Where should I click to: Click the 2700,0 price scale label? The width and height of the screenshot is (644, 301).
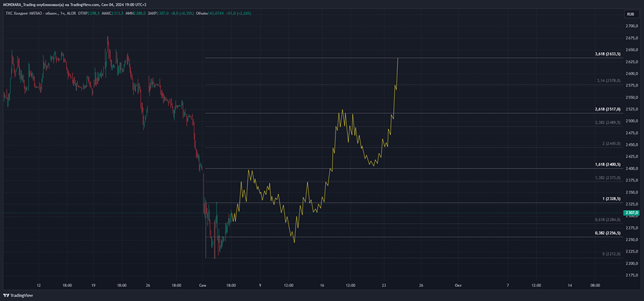pyautogui.click(x=630, y=26)
